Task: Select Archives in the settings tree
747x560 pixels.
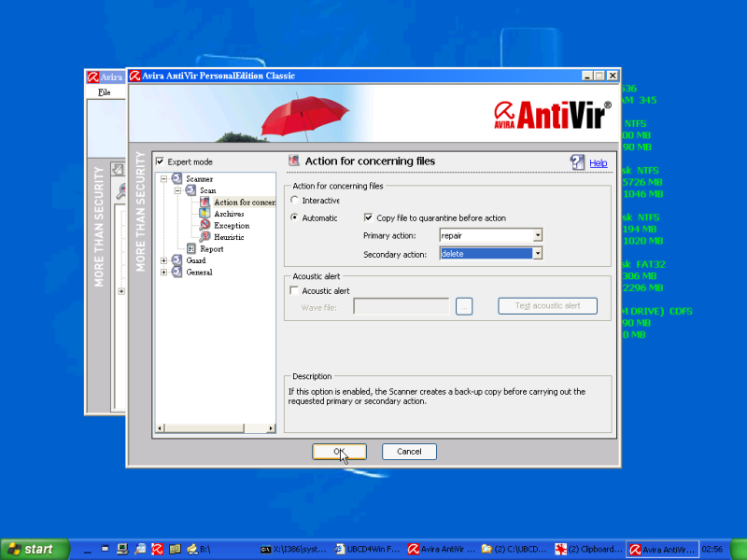Action: coord(229,214)
